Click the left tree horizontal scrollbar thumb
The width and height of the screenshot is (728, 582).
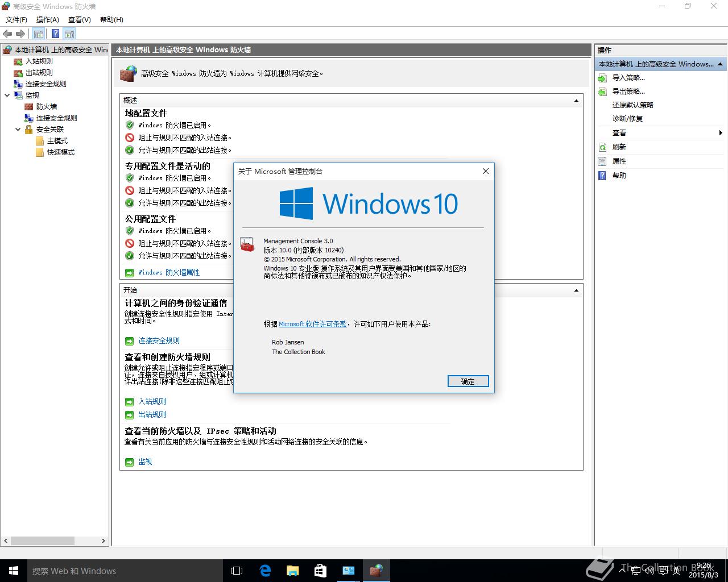click(43, 541)
